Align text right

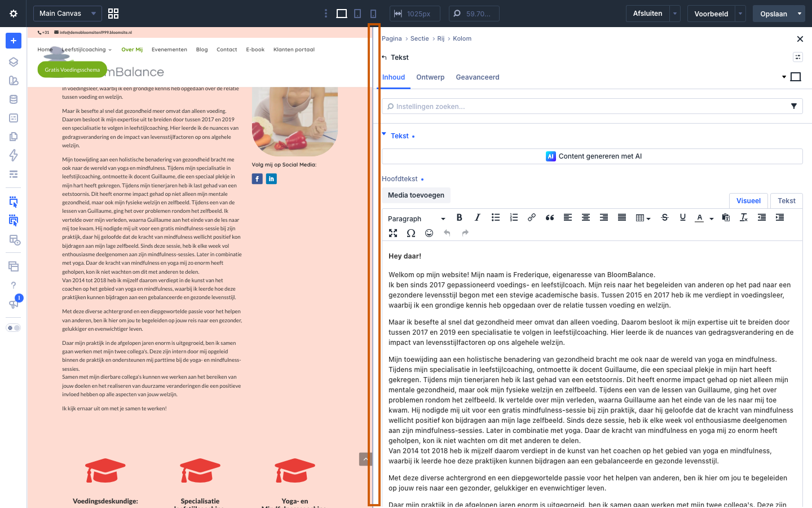pyautogui.click(x=603, y=218)
